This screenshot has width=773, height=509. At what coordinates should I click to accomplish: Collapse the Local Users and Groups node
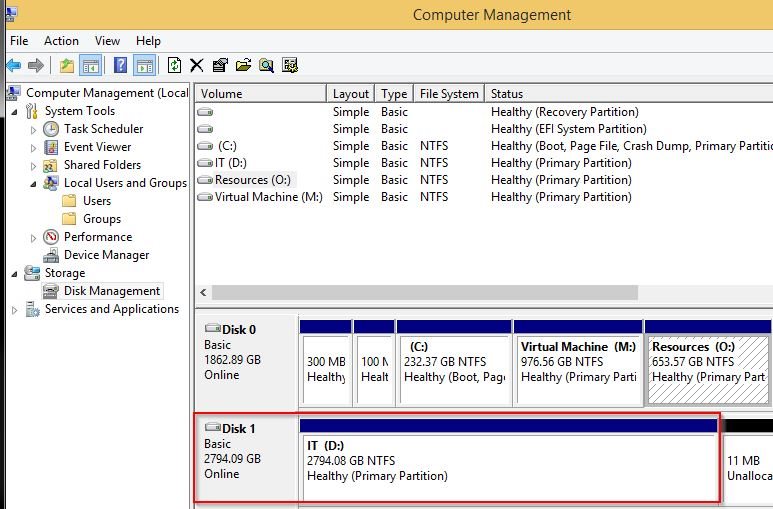[33, 184]
